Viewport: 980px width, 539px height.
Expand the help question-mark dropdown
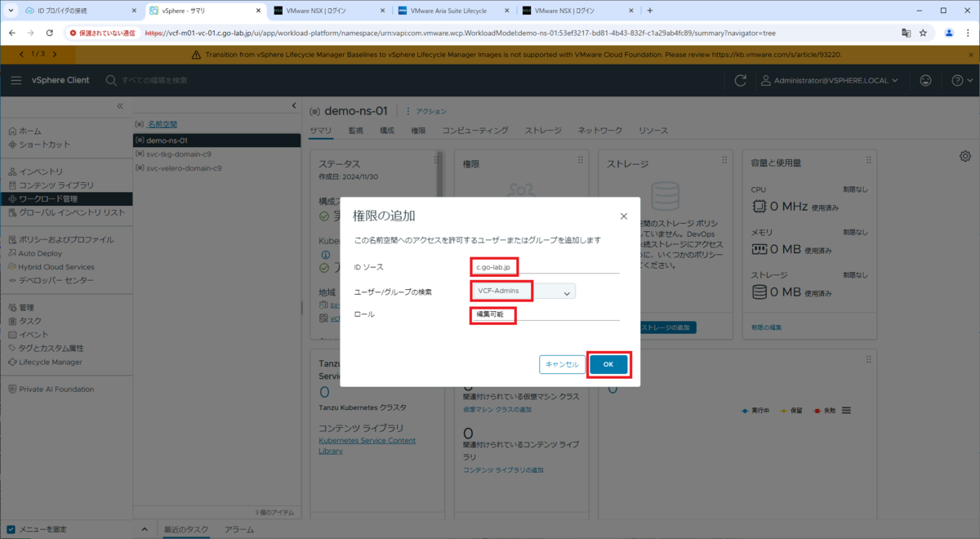coord(961,80)
